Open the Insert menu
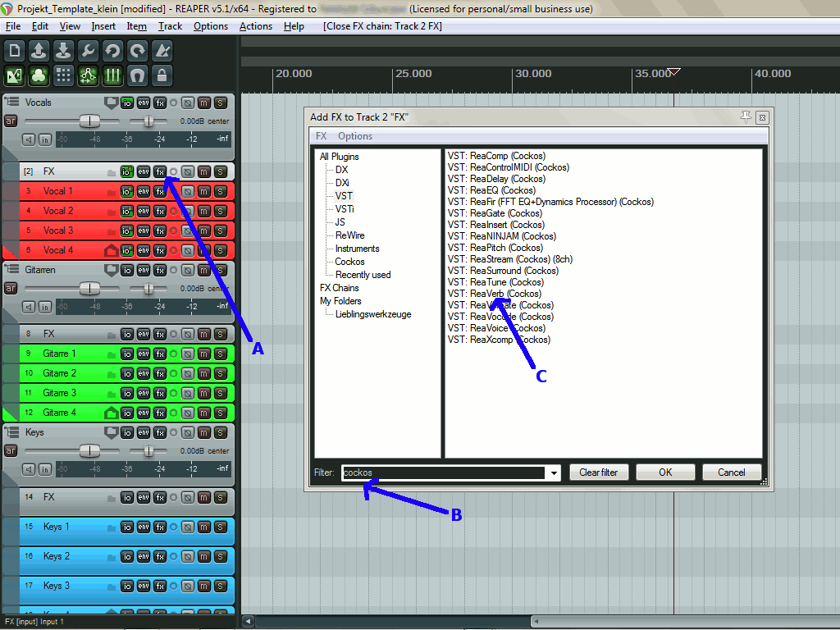 coord(103,26)
